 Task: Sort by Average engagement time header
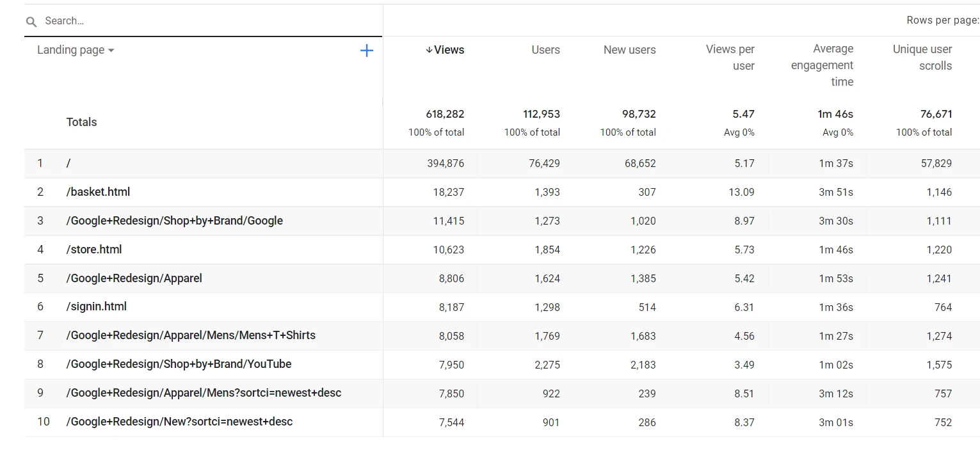pyautogui.click(x=822, y=65)
